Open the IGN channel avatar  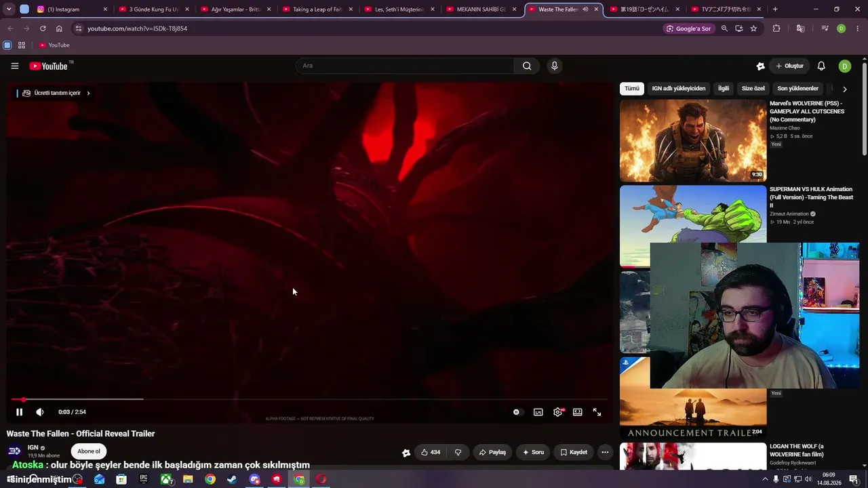click(x=14, y=451)
